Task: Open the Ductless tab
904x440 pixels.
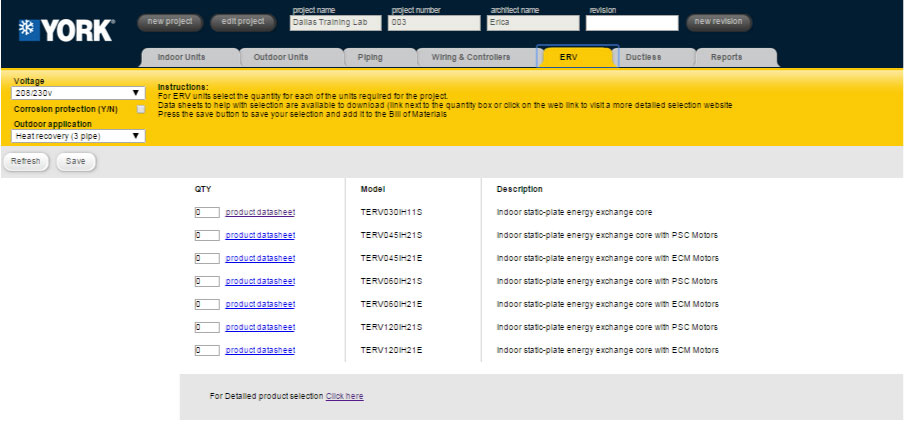Action: 643,57
